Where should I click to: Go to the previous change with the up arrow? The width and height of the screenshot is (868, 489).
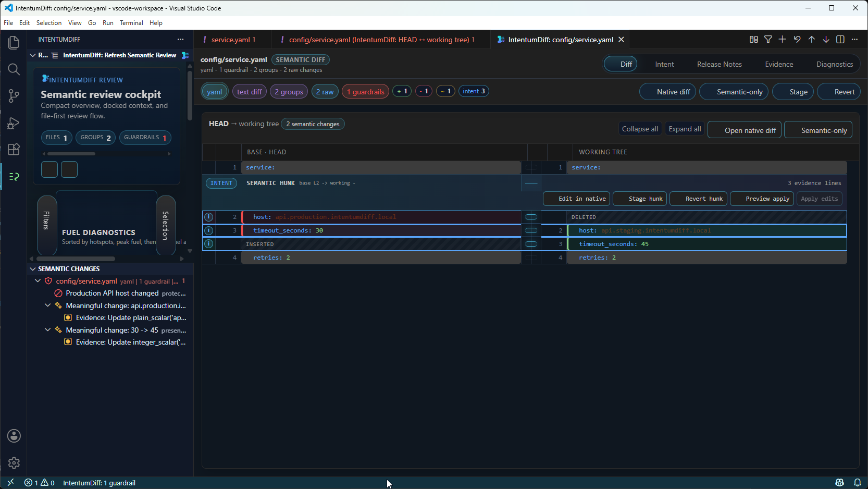tap(811, 40)
